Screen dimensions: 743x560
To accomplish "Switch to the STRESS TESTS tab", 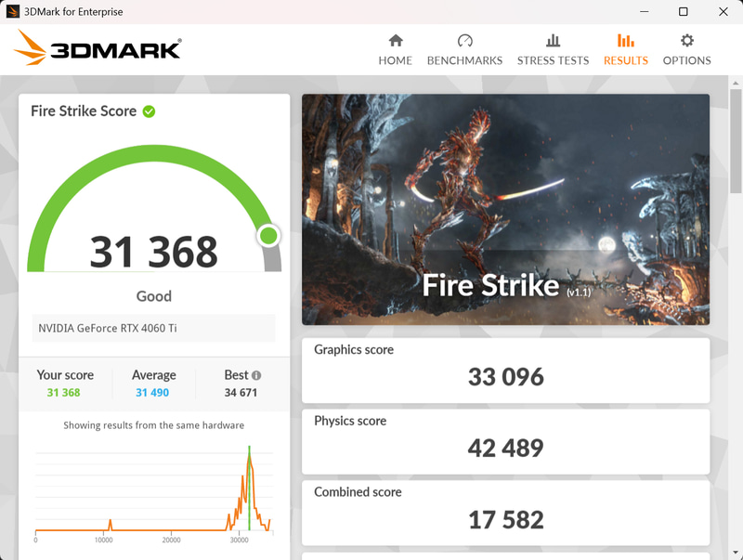I will click(552, 59).
